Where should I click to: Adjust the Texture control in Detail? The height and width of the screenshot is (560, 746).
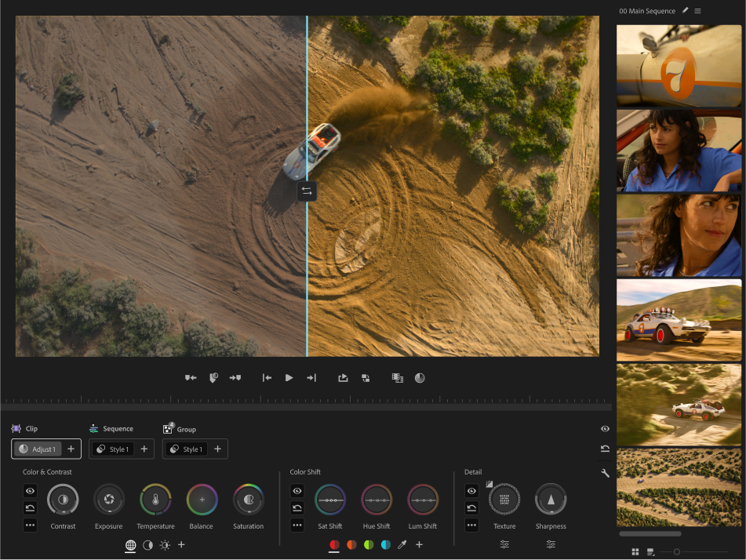(x=504, y=500)
